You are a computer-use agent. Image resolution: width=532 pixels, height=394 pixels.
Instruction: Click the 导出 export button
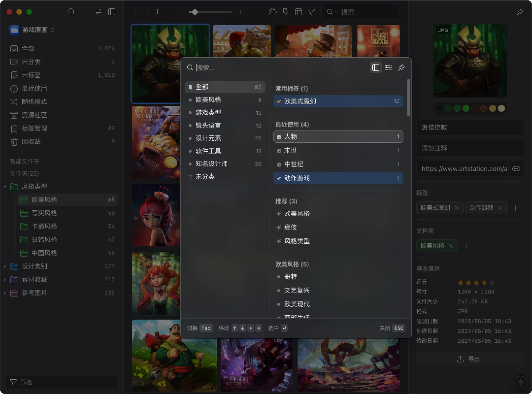(x=470, y=359)
